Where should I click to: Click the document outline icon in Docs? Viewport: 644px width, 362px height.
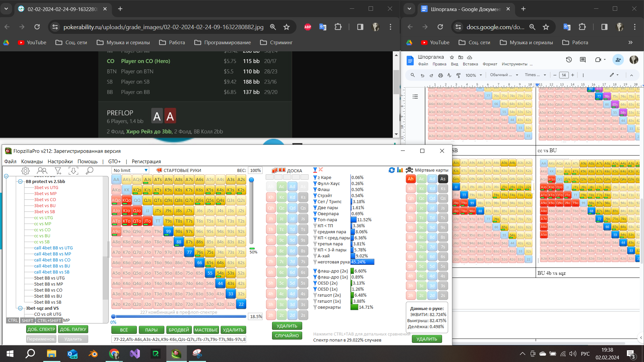[415, 97]
